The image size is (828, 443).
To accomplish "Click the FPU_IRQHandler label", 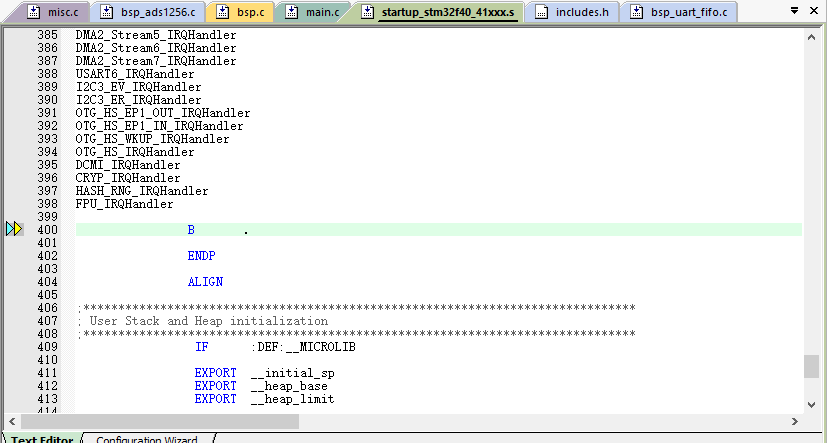I will point(124,204).
